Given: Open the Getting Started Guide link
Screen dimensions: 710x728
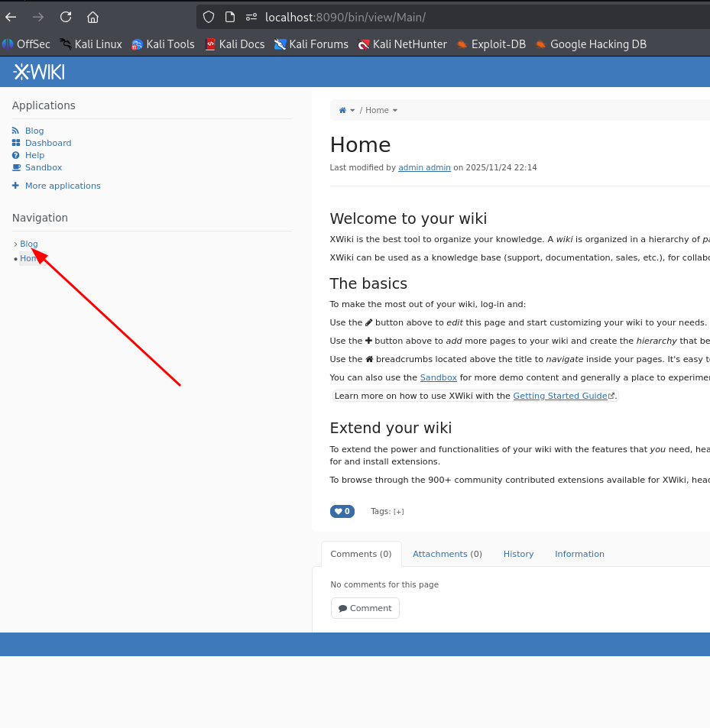Looking at the screenshot, I should coord(559,396).
